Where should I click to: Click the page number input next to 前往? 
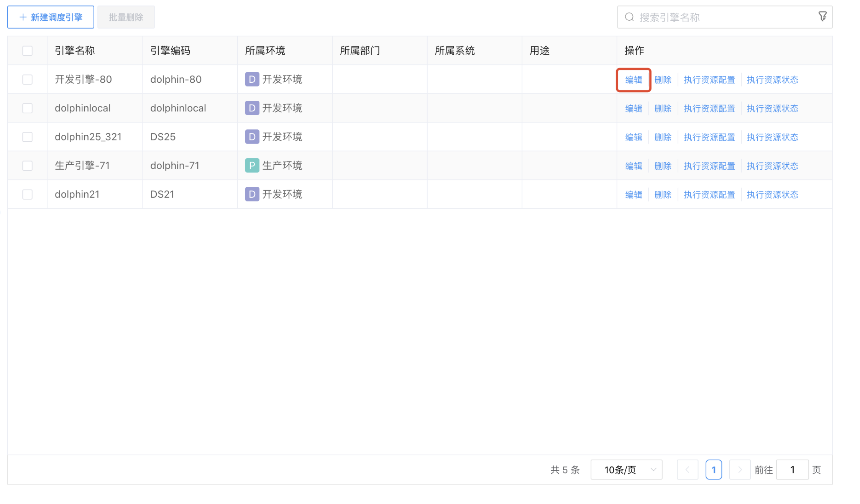[x=792, y=470]
